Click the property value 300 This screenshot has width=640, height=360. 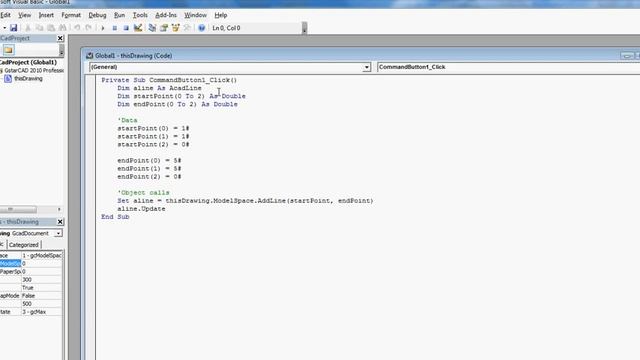[42, 280]
